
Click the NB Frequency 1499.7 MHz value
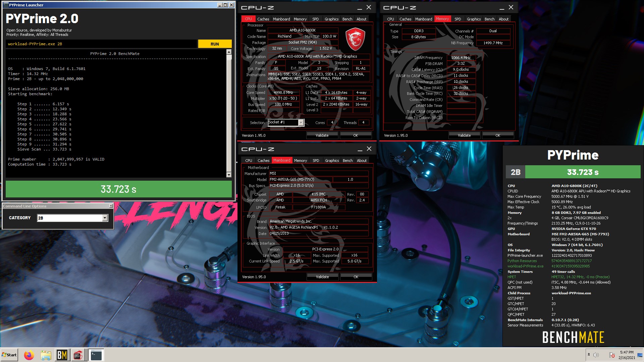point(493,43)
